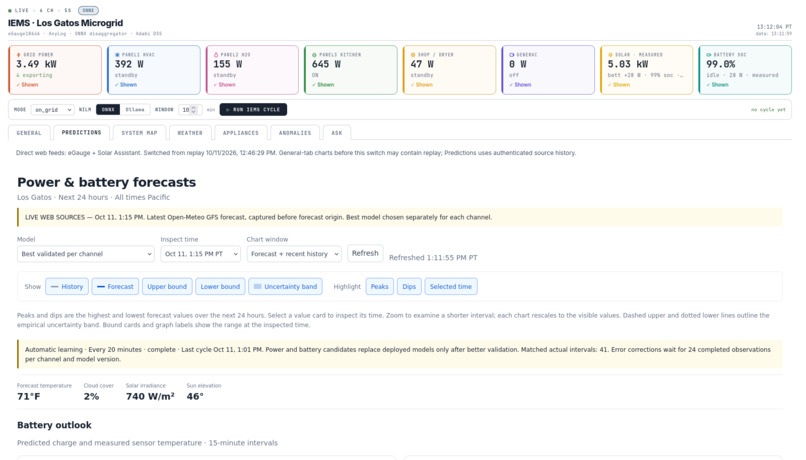Click the Panel3 Kitchen card icon
Image resolution: width=806 pixels, height=460 pixels.
315,54
